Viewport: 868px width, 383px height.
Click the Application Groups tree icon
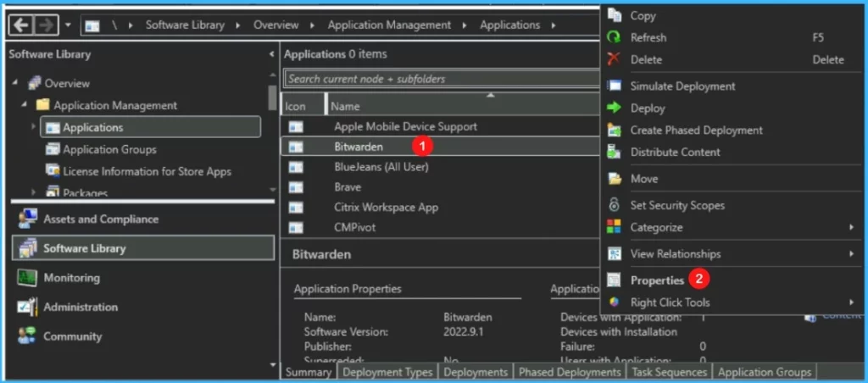pos(53,149)
